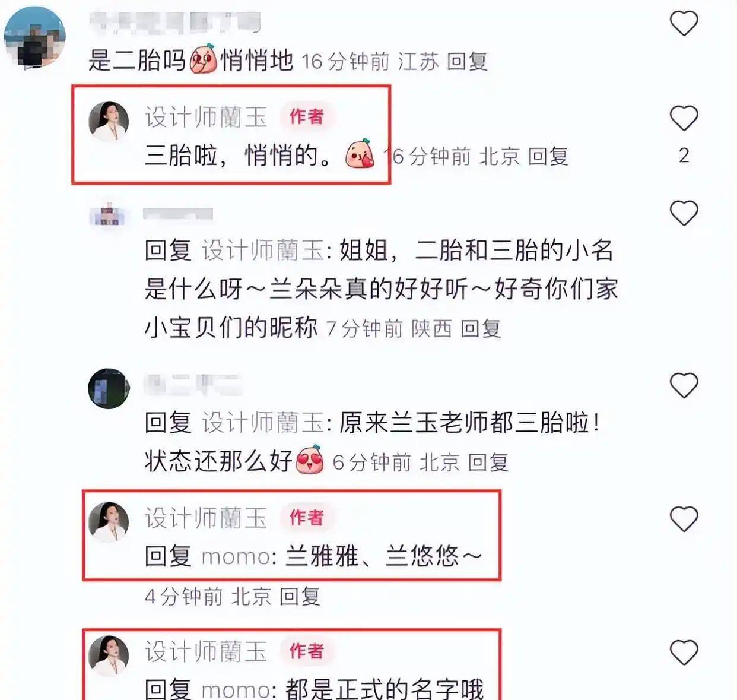Open 设计师蘭玉 username in first author reply
The image size is (737, 700).
206,117
